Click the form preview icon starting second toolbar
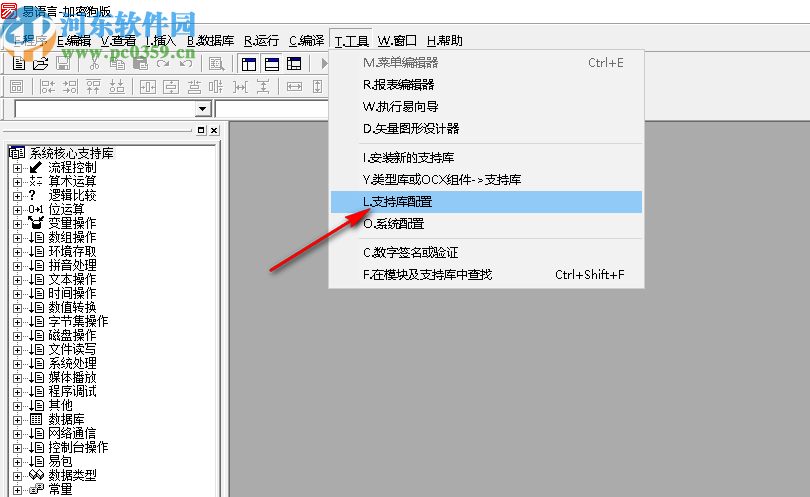The width and height of the screenshot is (810, 497). pyautogui.click(x=17, y=86)
